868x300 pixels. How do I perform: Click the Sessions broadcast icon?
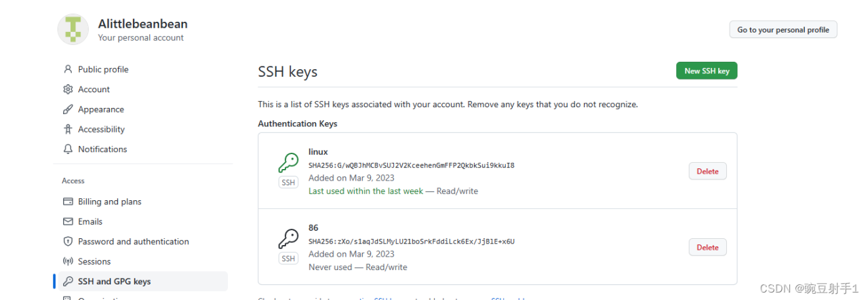68,261
